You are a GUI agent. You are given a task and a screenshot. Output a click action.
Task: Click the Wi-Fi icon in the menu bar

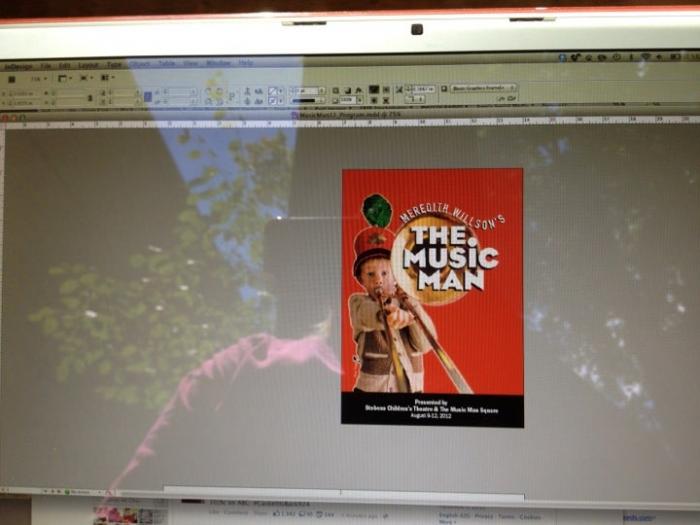(x=645, y=57)
